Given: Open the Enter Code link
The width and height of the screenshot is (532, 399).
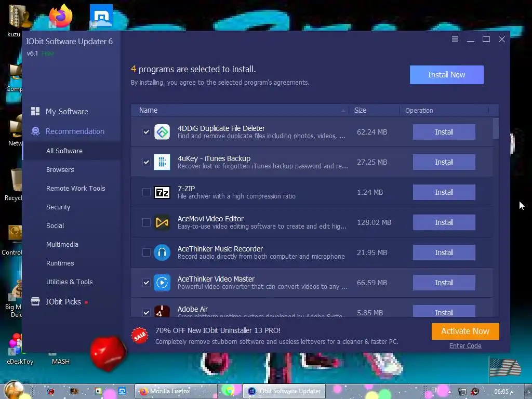Looking at the screenshot, I should coord(465,345).
